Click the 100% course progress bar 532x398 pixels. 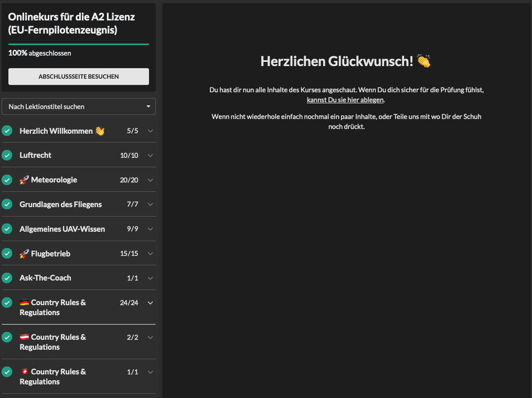click(x=79, y=45)
